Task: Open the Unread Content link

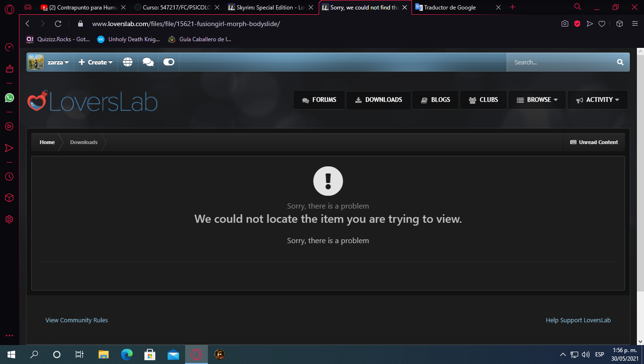Action: (x=594, y=142)
